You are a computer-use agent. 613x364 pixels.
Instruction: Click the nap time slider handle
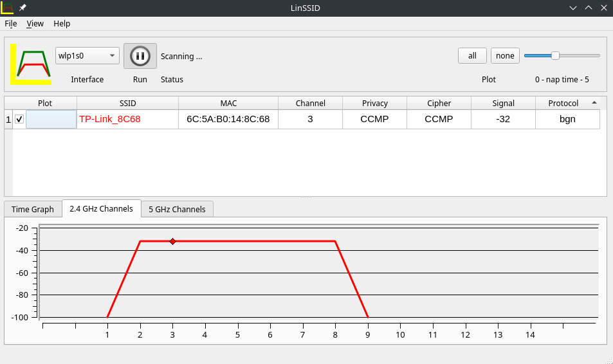point(555,56)
